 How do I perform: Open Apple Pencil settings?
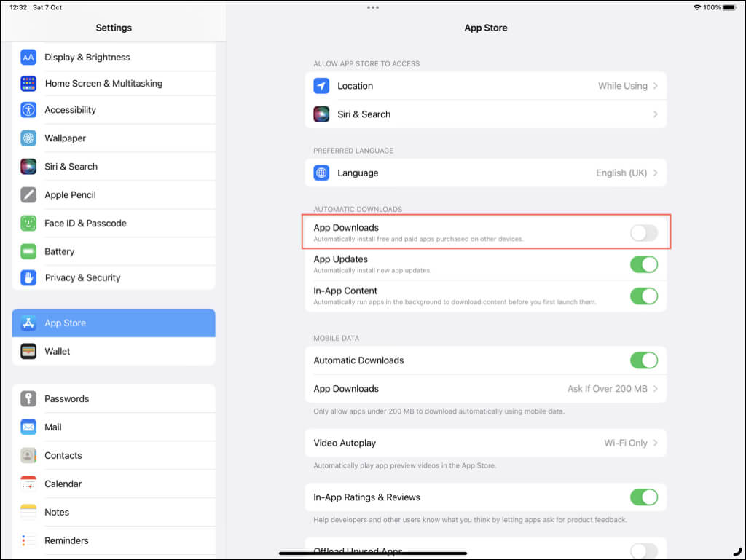pyautogui.click(x=113, y=195)
